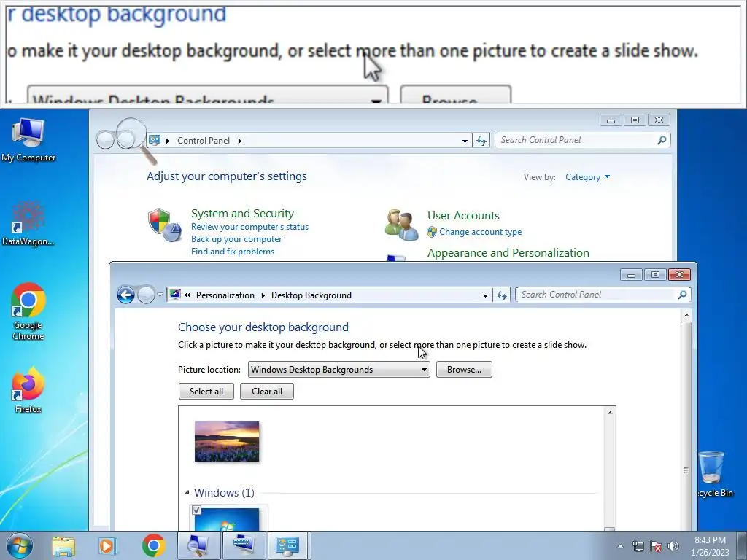Expand arrow after Personalization breadcrumb
This screenshot has width=747, height=560.
263,295
